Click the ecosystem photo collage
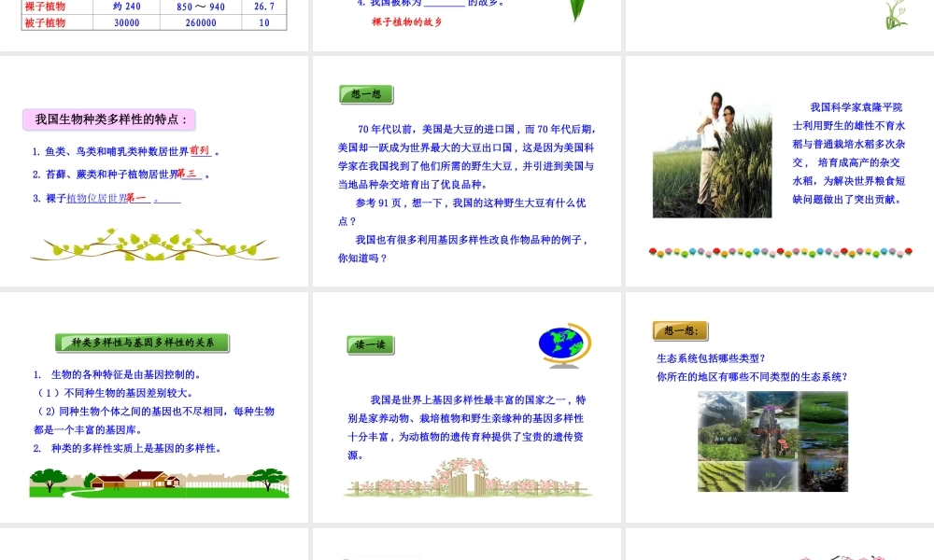 772,441
